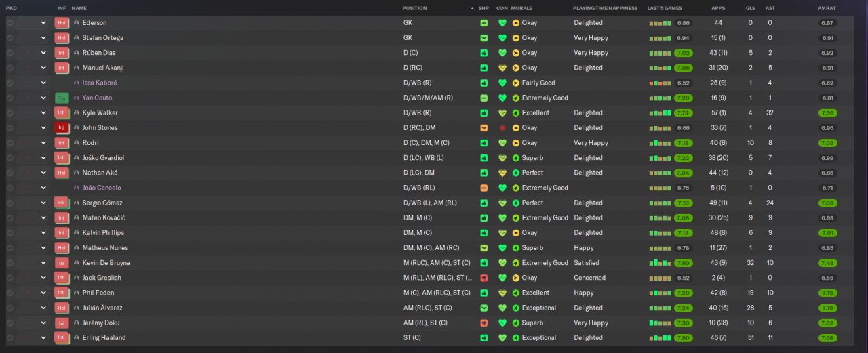Open the selection dropdown on John Stones' row
868x353 pixels.
pyautogui.click(x=43, y=127)
